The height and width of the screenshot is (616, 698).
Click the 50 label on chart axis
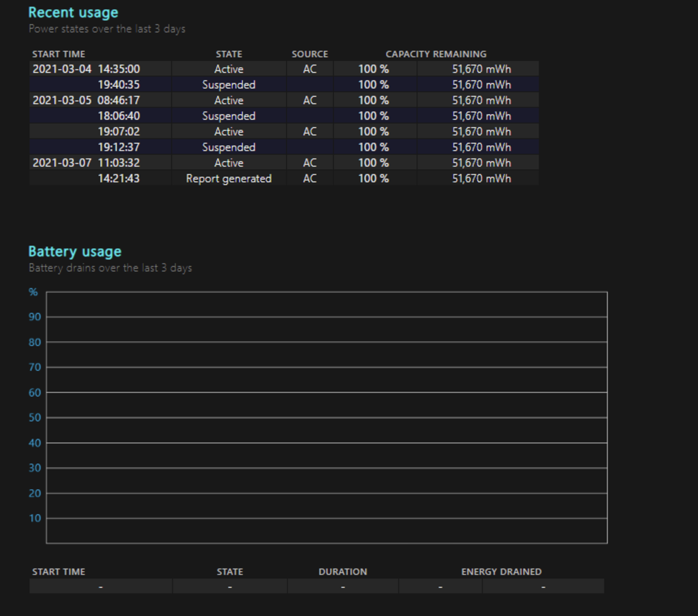(x=35, y=418)
